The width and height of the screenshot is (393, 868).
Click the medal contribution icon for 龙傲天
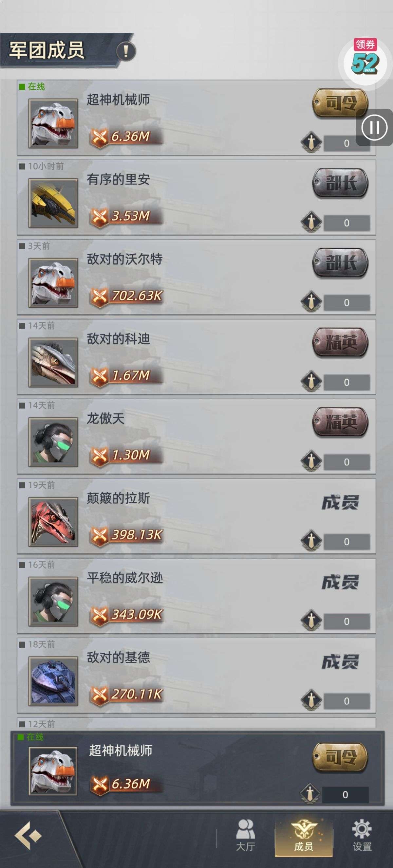[311, 461]
